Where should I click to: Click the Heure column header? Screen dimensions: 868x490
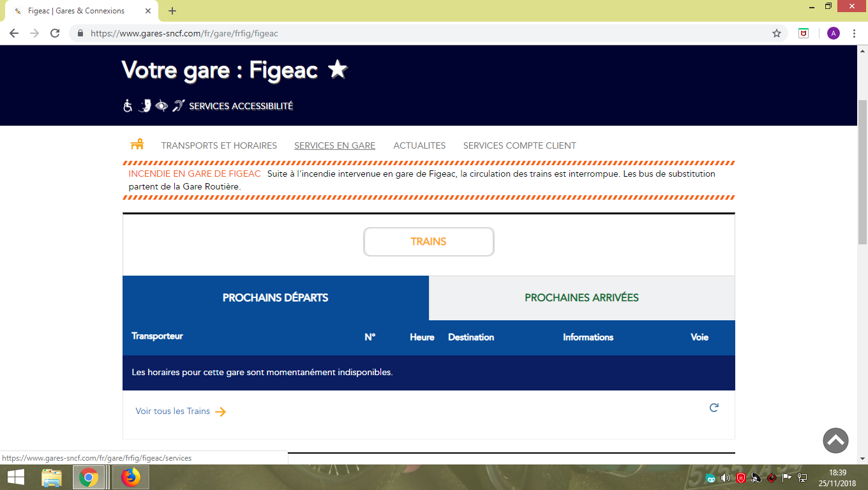point(422,337)
